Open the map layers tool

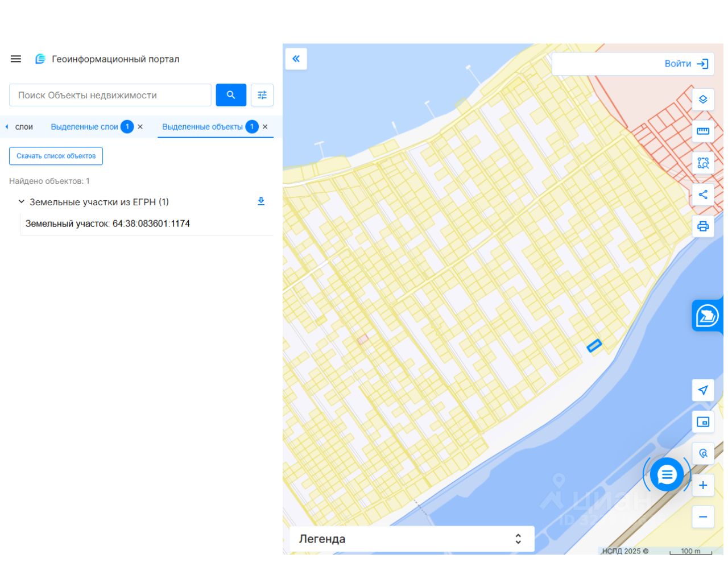[x=703, y=100]
